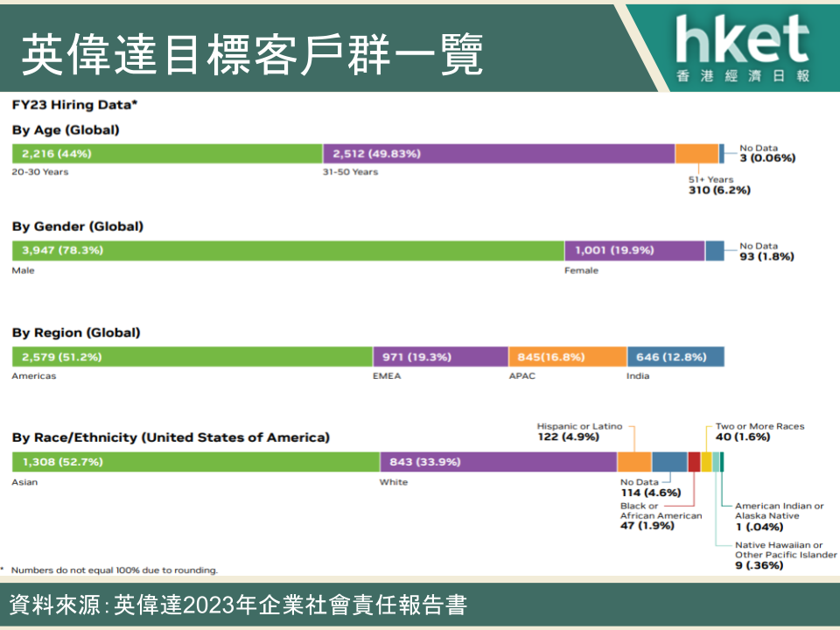Image resolution: width=840 pixels, height=630 pixels.
Task: Click the Native Hawaiian or Other Pacific Islander label
Action: click(x=786, y=549)
